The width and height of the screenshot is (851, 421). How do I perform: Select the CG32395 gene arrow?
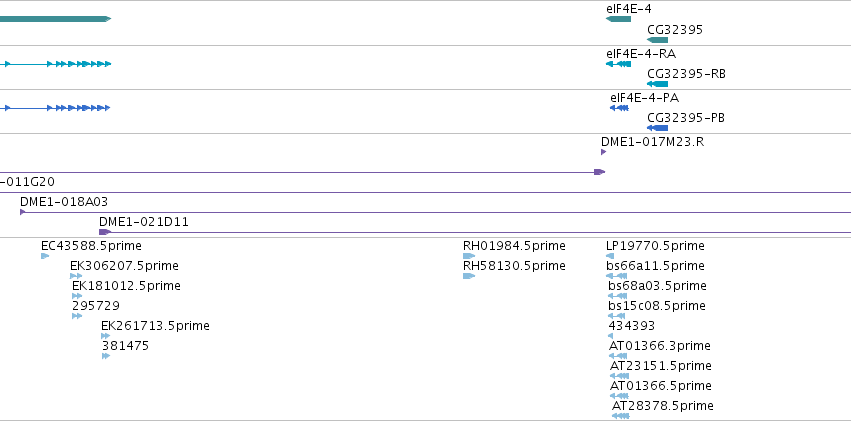657,40
